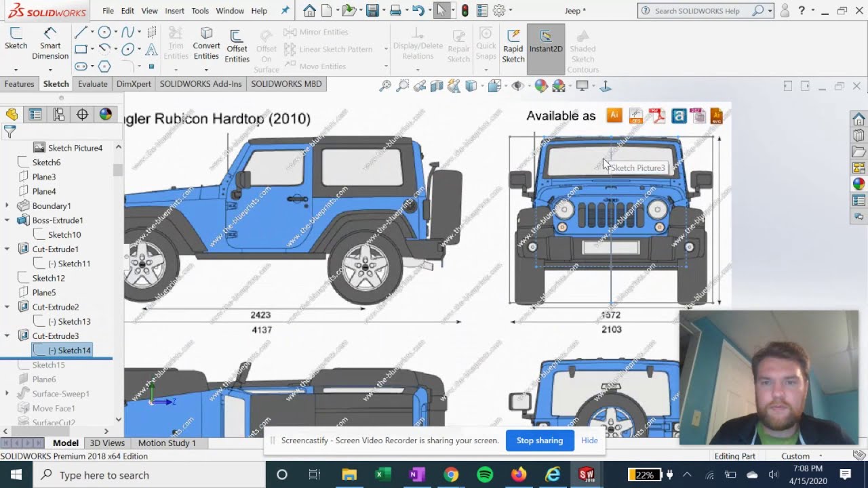This screenshot has width=868, height=488.
Task: Open the DimXpertManager tab icon
Action: click(82, 115)
